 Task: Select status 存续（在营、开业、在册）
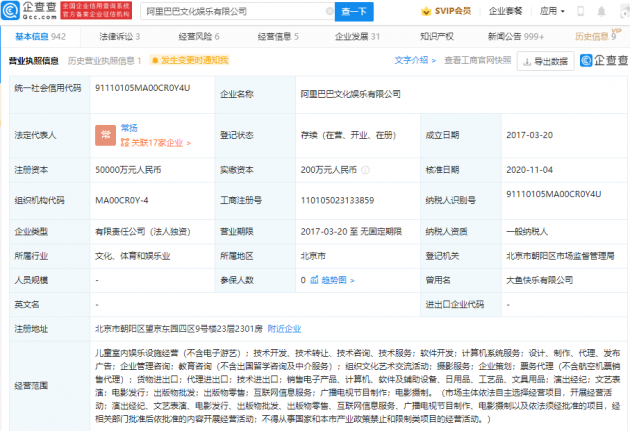[348, 135]
